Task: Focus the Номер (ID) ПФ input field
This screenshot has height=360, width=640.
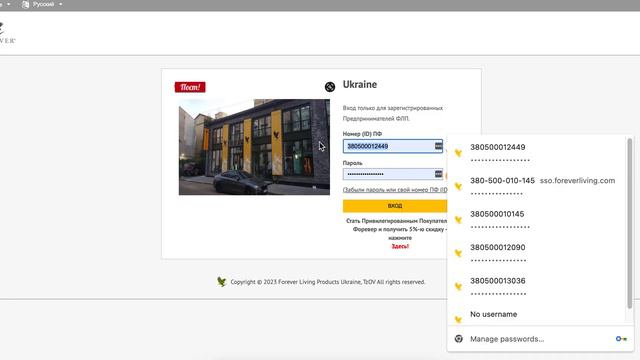Action: pos(393,146)
